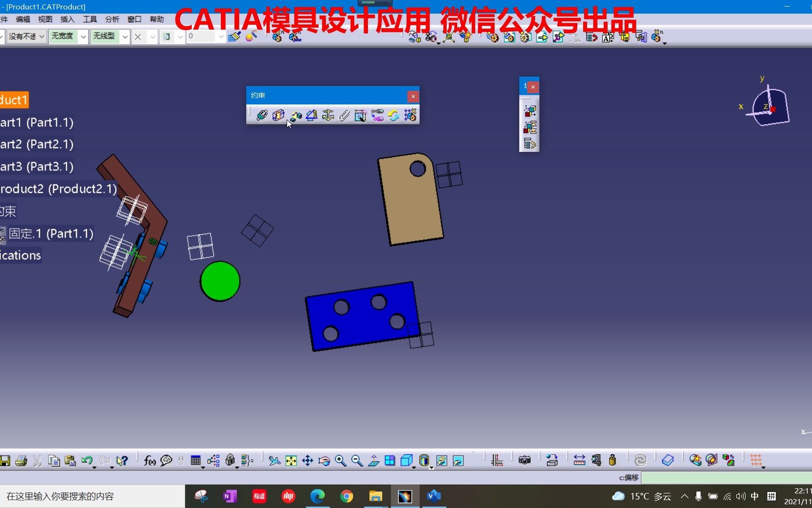This screenshot has width=812, height=508.
Task: Click the Print icon
Action: coord(21,460)
